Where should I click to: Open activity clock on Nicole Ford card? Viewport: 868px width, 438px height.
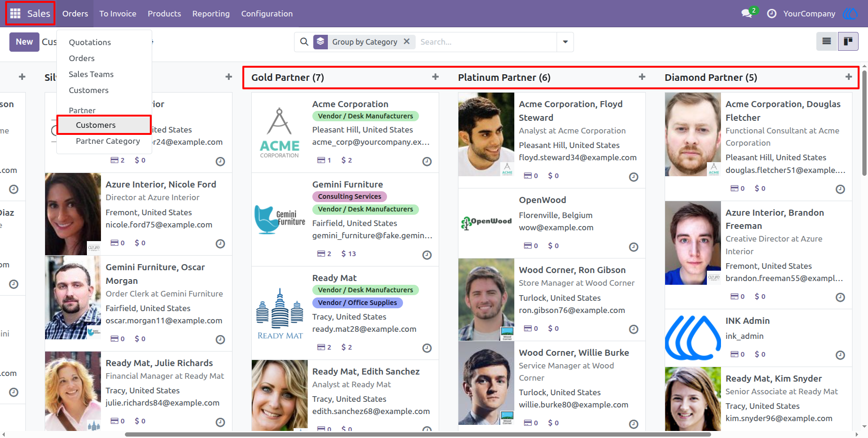pyautogui.click(x=220, y=243)
